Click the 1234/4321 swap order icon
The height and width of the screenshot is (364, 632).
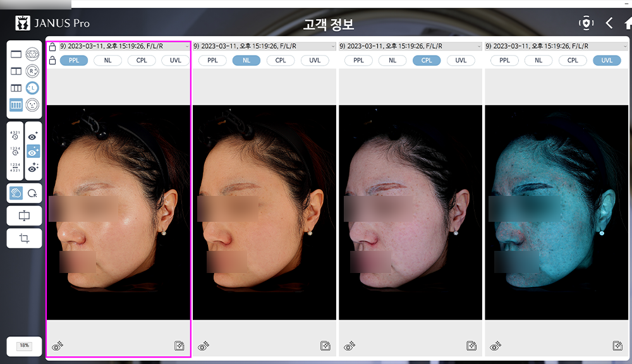(x=15, y=167)
